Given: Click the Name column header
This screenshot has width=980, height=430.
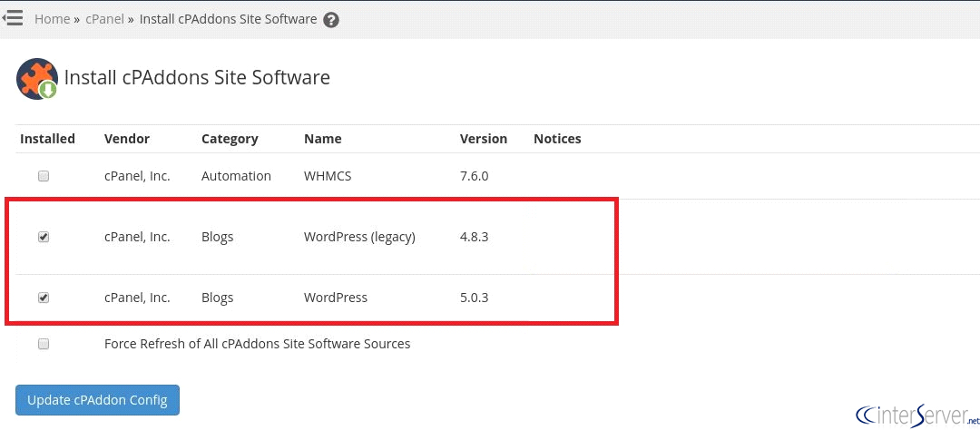Looking at the screenshot, I should point(322,139).
